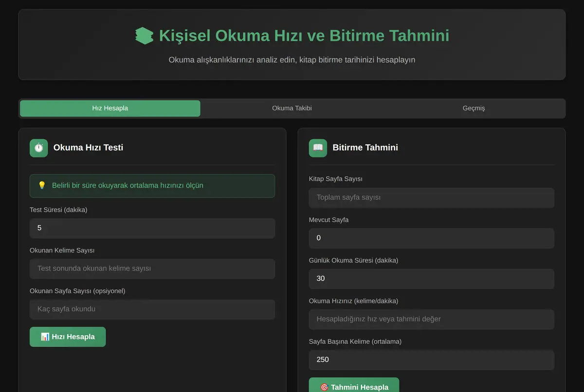Click the subtitle 'Okuma alışkanlıklarınızı analiz edin...'
The image size is (584, 392).
click(292, 60)
